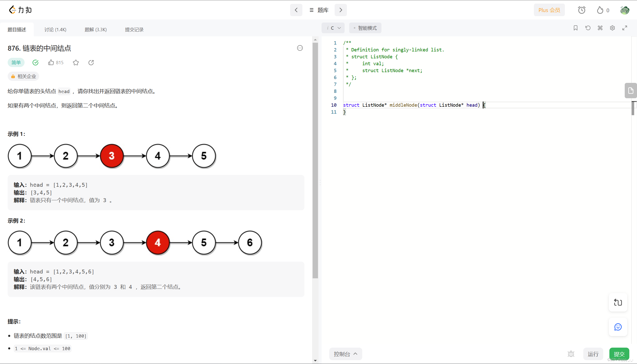Go to previous problem arrow
The image size is (637, 364).
click(x=296, y=10)
